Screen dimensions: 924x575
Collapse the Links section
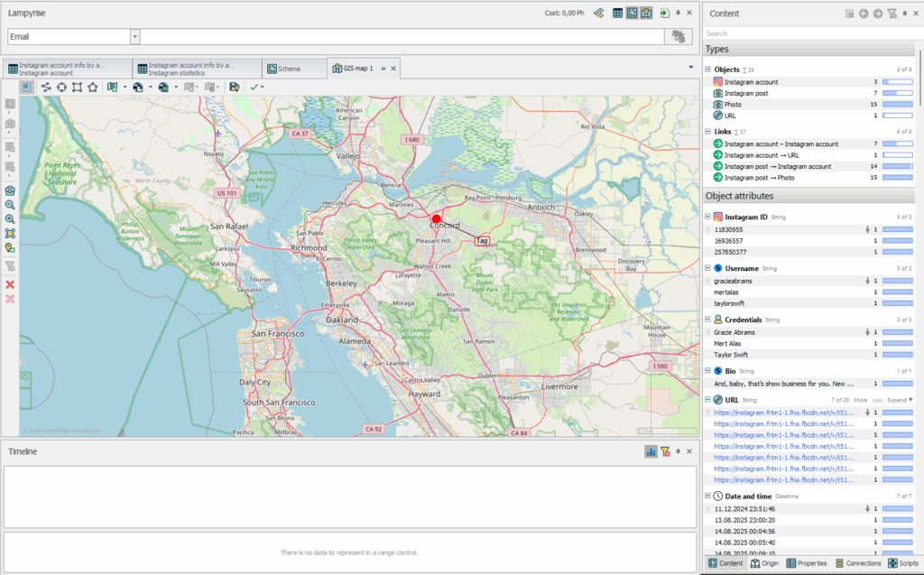point(707,132)
